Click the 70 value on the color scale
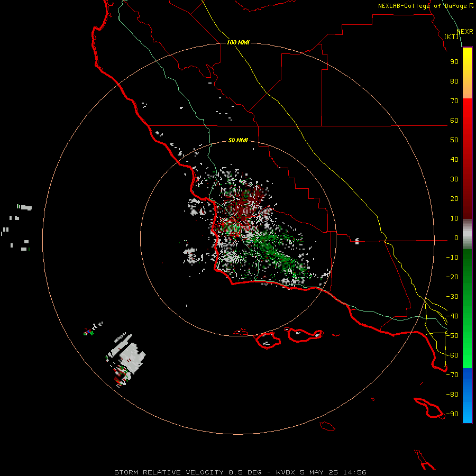Image resolution: width=476 pixels, height=476 pixels. coord(454,101)
